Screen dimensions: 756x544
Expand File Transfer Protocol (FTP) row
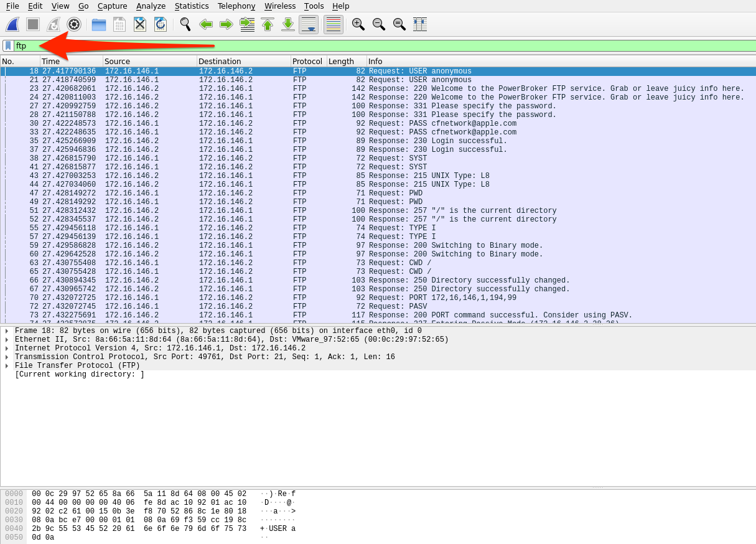click(7, 366)
